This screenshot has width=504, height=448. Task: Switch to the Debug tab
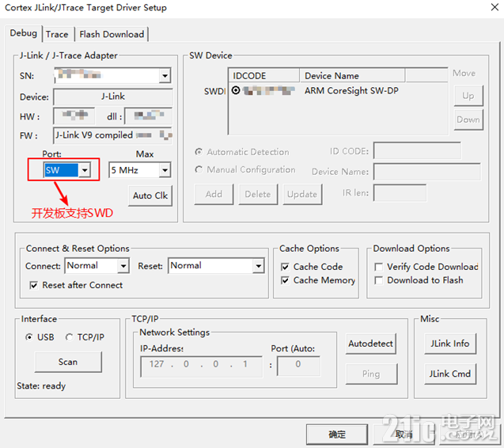(x=24, y=33)
